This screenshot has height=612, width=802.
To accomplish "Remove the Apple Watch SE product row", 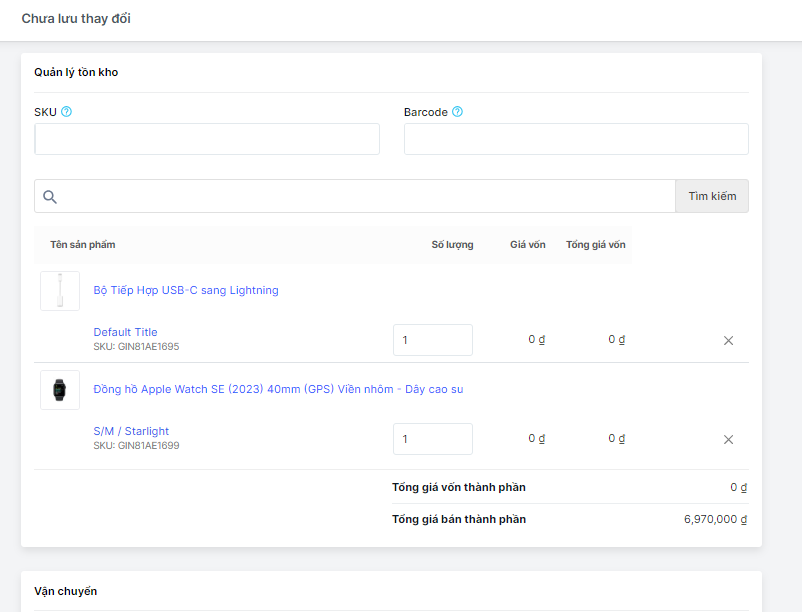I will pos(728,440).
